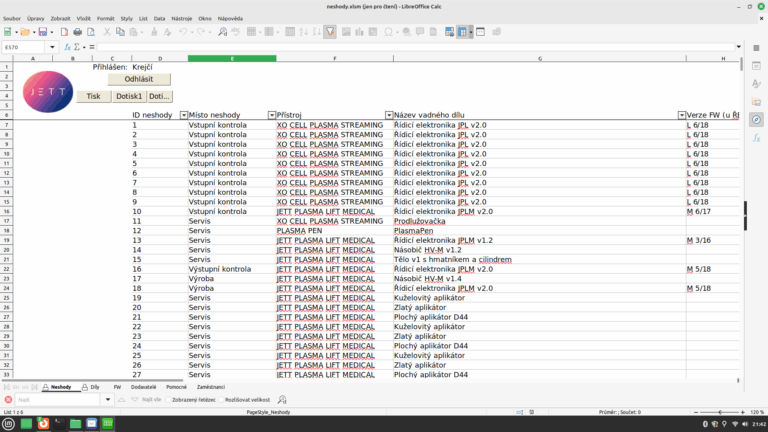Click the Doti... button

click(x=159, y=96)
